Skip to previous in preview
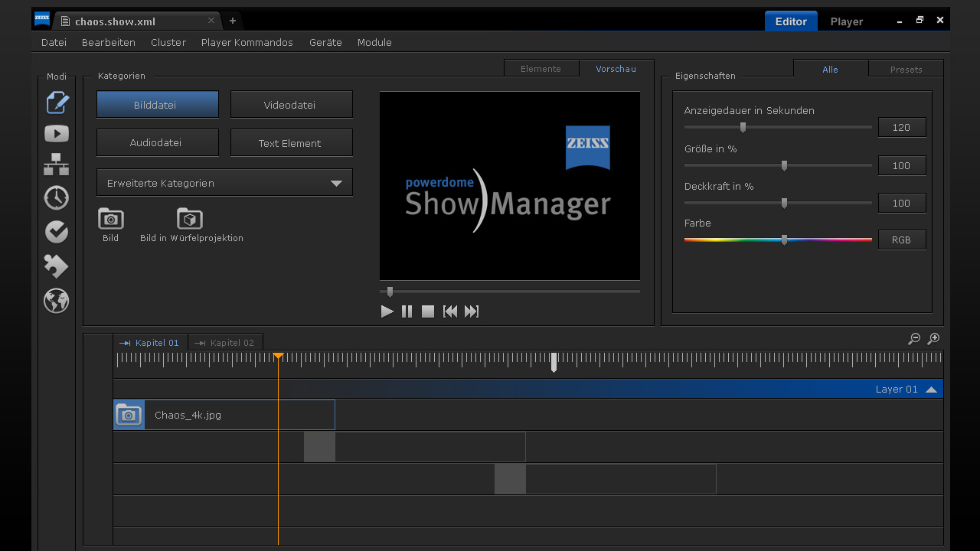The image size is (980, 551). click(450, 311)
